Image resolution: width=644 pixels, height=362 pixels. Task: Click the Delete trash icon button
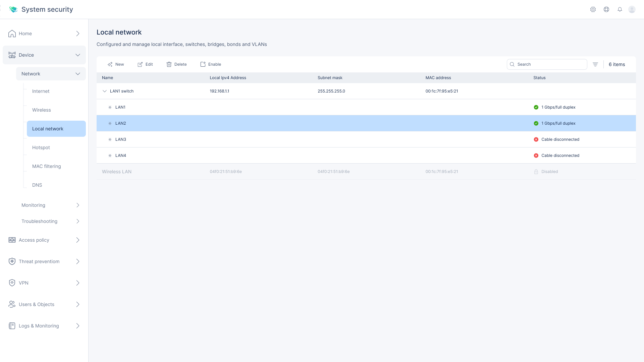click(x=176, y=64)
